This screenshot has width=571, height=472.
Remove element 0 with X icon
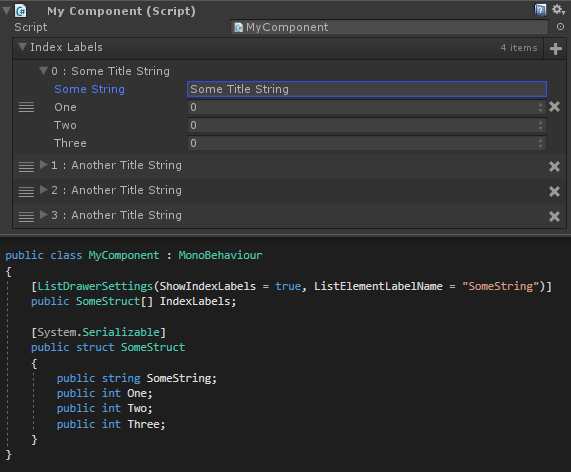coord(554,107)
